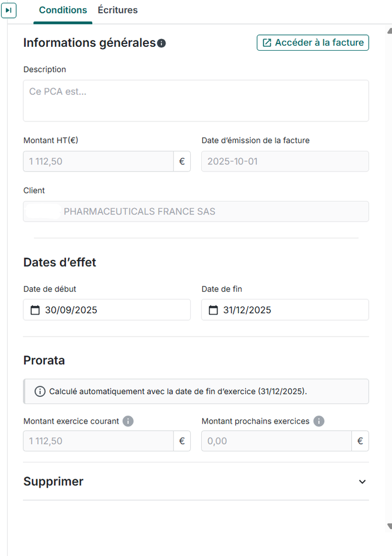Viewport: 392px width, 556px height.
Task: Click the Supprimer section header
Action: tap(53, 481)
